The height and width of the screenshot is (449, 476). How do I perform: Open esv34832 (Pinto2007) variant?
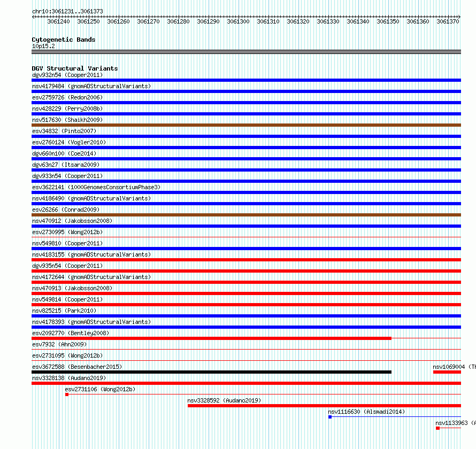click(x=64, y=131)
